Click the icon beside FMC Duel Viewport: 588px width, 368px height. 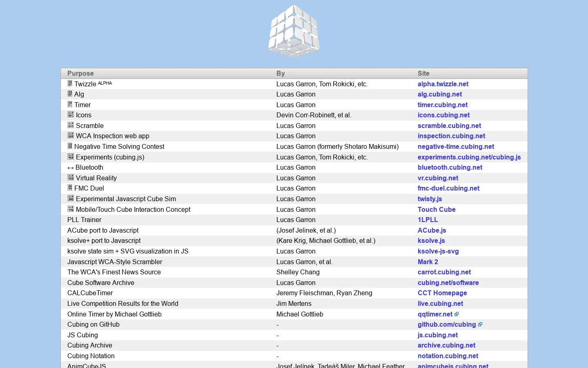tap(70, 188)
